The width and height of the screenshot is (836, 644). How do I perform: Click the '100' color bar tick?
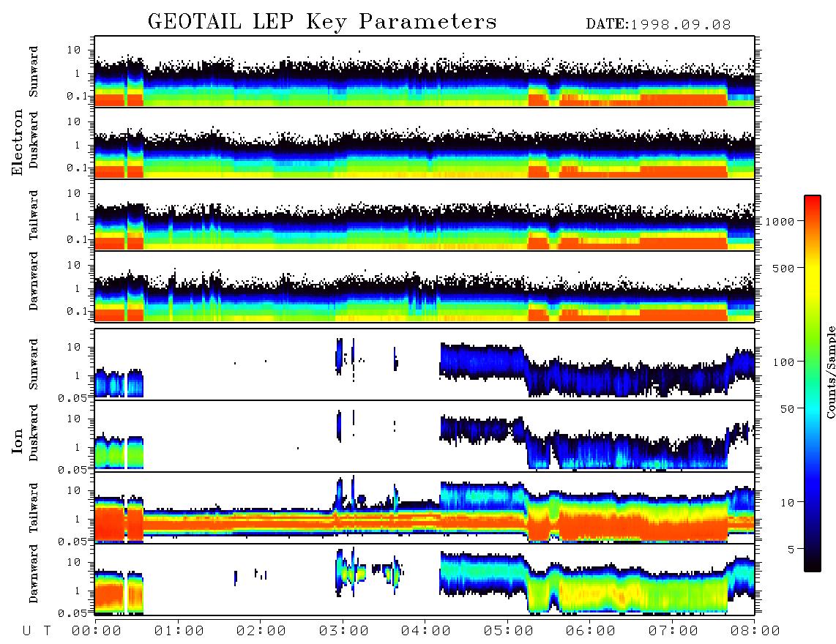(x=783, y=362)
